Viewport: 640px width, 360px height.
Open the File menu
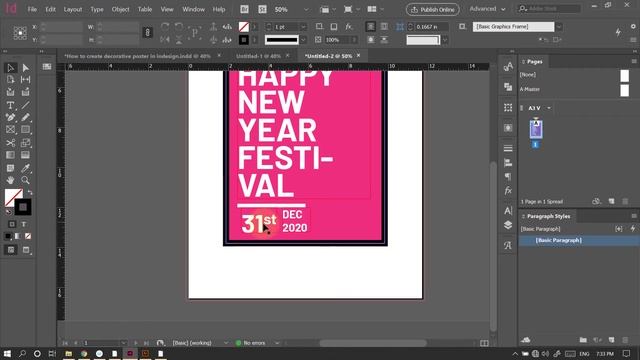pos(32,9)
